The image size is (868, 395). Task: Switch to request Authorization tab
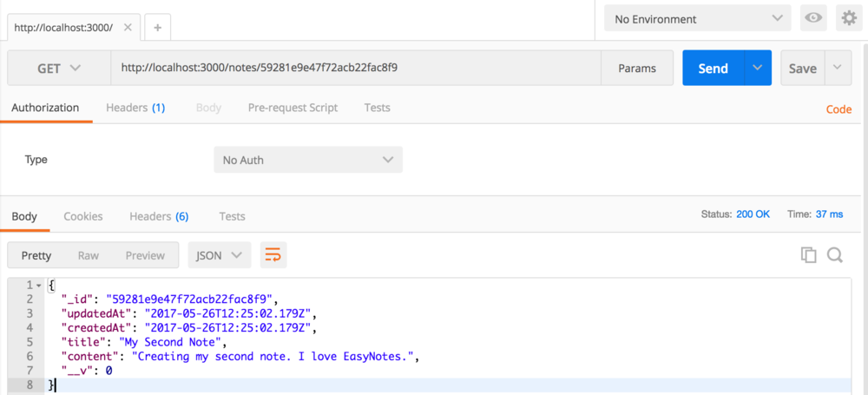45,108
